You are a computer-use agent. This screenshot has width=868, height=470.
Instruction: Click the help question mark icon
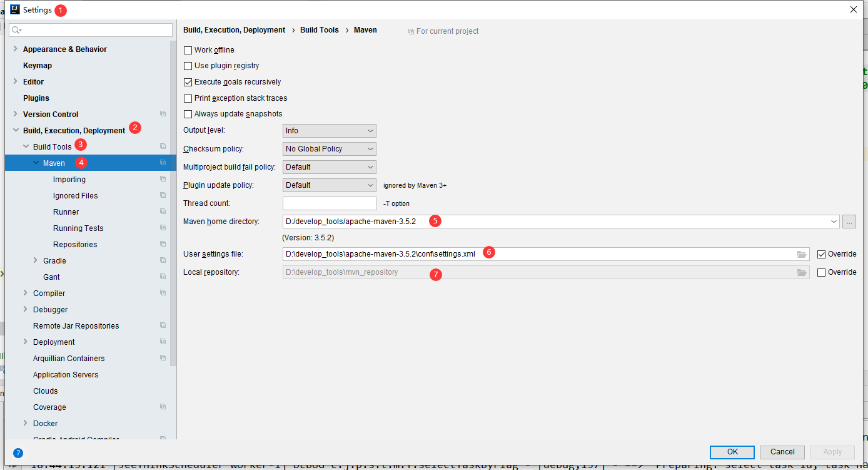[x=18, y=453]
